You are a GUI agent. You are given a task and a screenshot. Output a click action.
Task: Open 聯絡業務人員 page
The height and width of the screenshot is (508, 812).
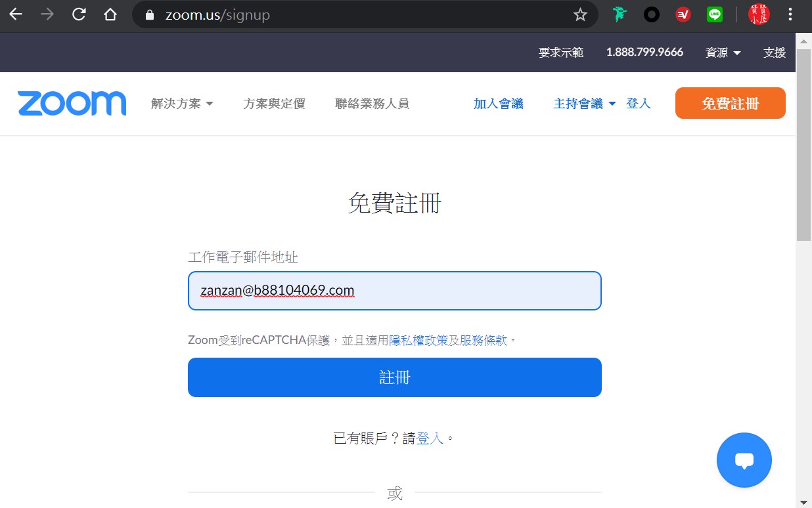coord(372,104)
